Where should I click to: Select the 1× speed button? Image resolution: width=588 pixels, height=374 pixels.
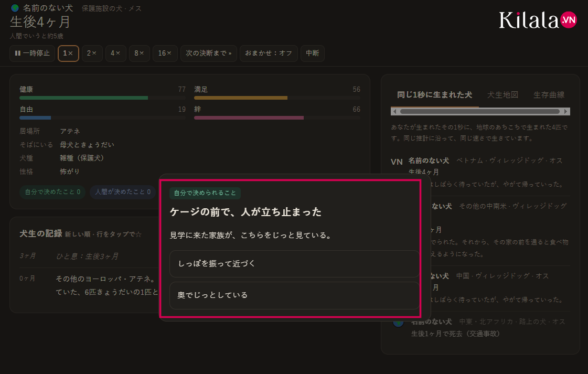(x=68, y=54)
